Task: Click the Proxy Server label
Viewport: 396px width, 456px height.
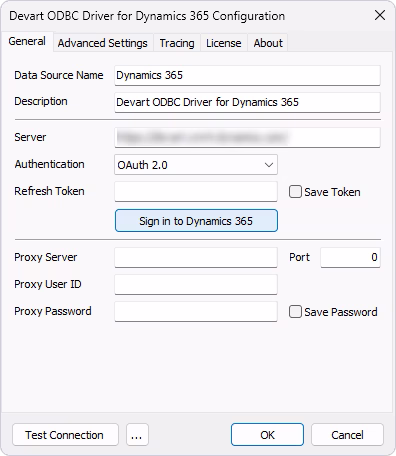Action: point(45,257)
